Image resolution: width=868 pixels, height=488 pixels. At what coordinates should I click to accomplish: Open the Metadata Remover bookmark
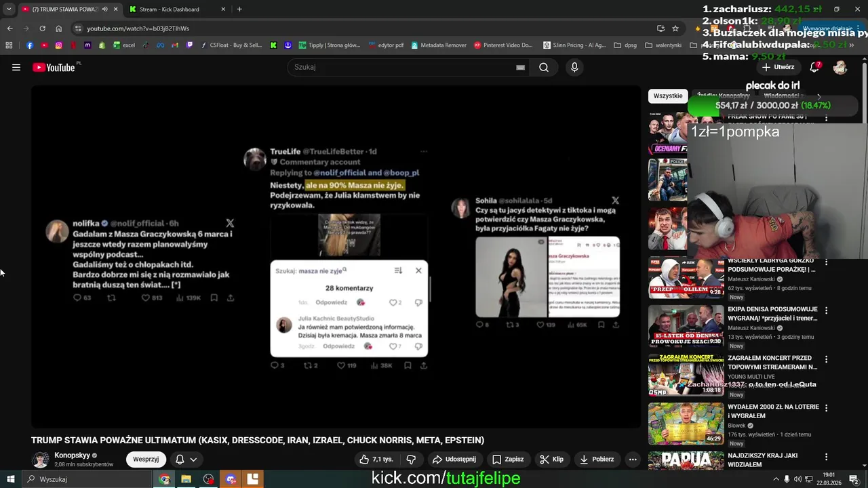coord(438,45)
